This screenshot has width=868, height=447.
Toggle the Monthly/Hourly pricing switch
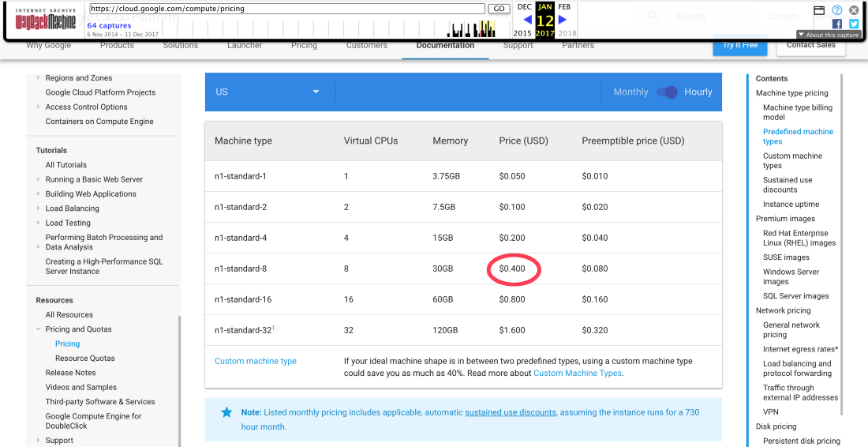pos(667,92)
